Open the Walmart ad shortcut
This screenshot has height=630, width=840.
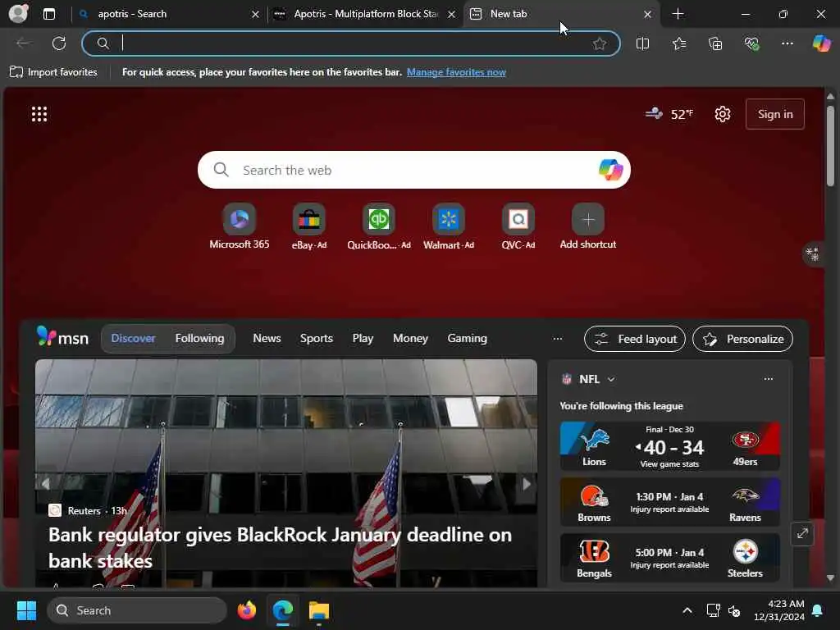tap(449, 226)
